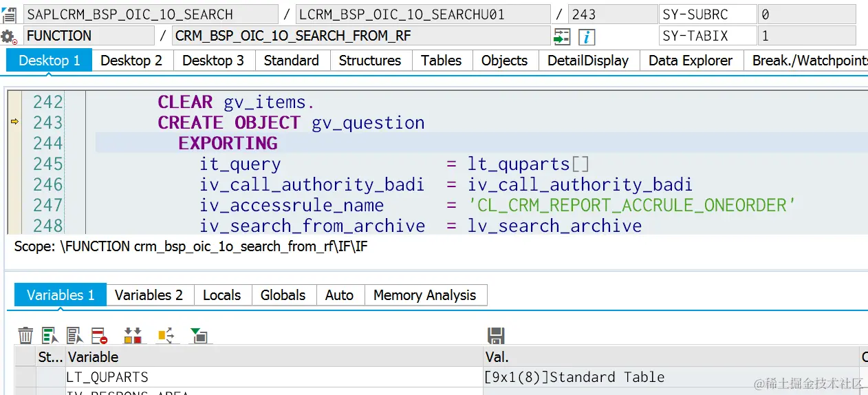Click the green funnel filter icon

coord(199,335)
